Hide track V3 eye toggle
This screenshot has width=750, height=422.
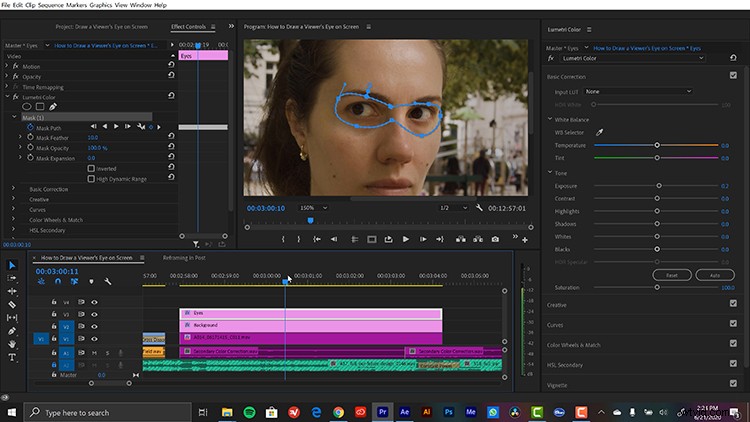[94, 314]
